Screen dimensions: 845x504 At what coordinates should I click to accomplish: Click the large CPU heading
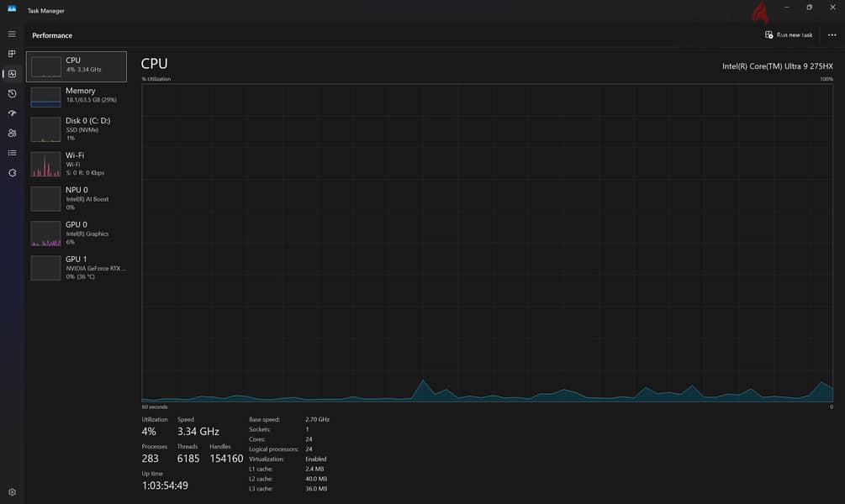point(154,64)
